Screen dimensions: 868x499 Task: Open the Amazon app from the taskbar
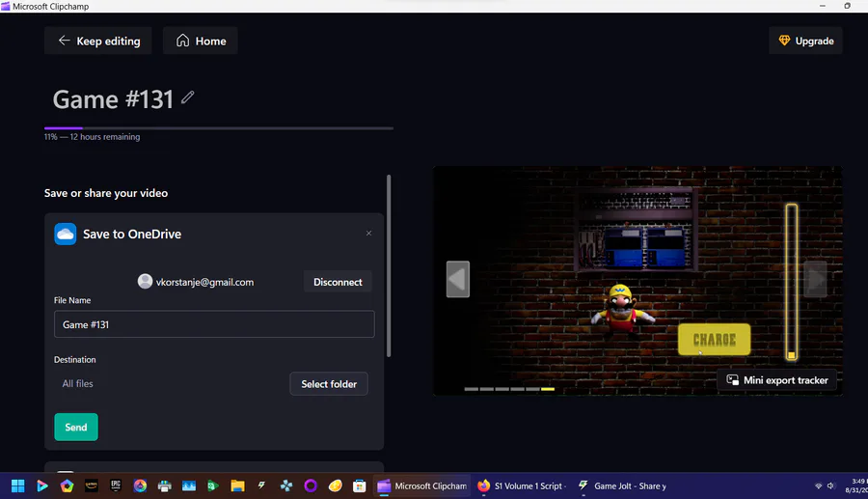(92, 485)
